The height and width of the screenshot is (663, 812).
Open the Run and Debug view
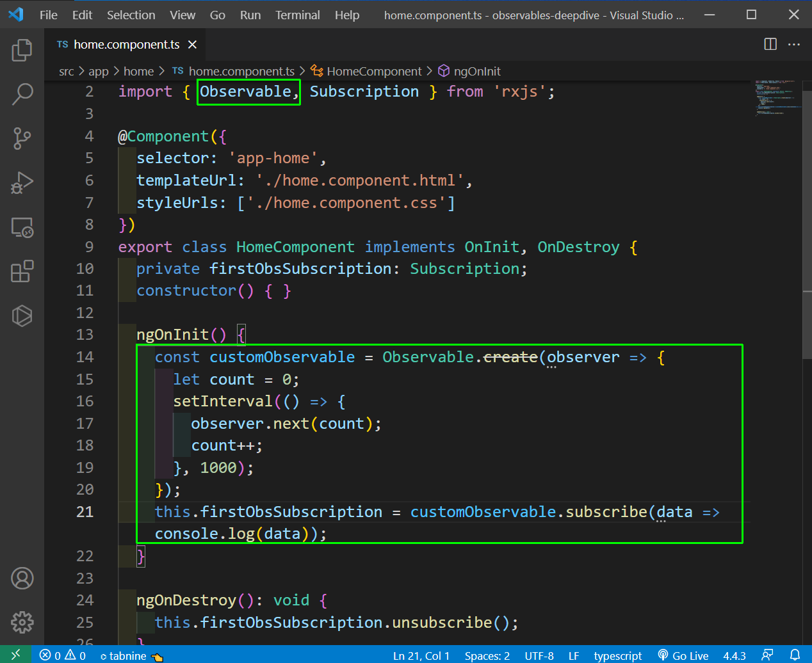[22, 182]
